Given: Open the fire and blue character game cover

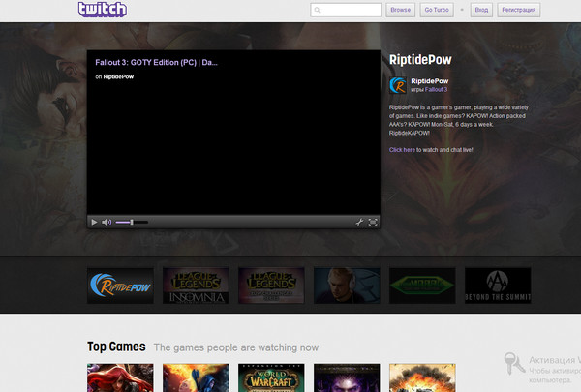Looking at the screenshot, I should pos(196,377).
